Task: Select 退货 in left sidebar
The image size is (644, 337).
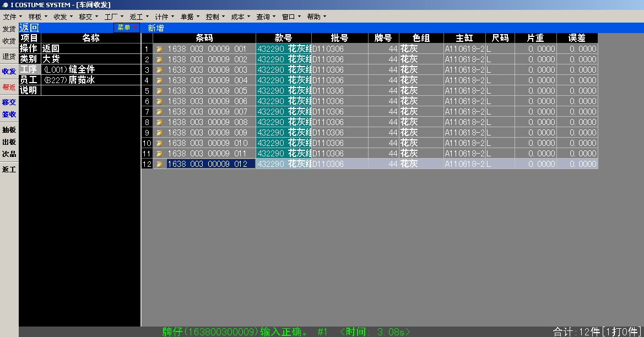Action: coord(9,56)
